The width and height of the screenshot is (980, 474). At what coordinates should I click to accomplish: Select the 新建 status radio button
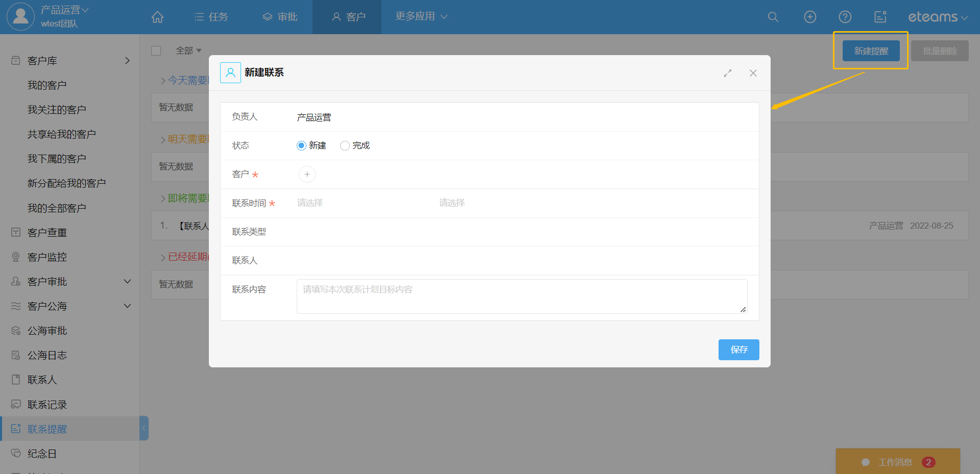pos(301,146)
